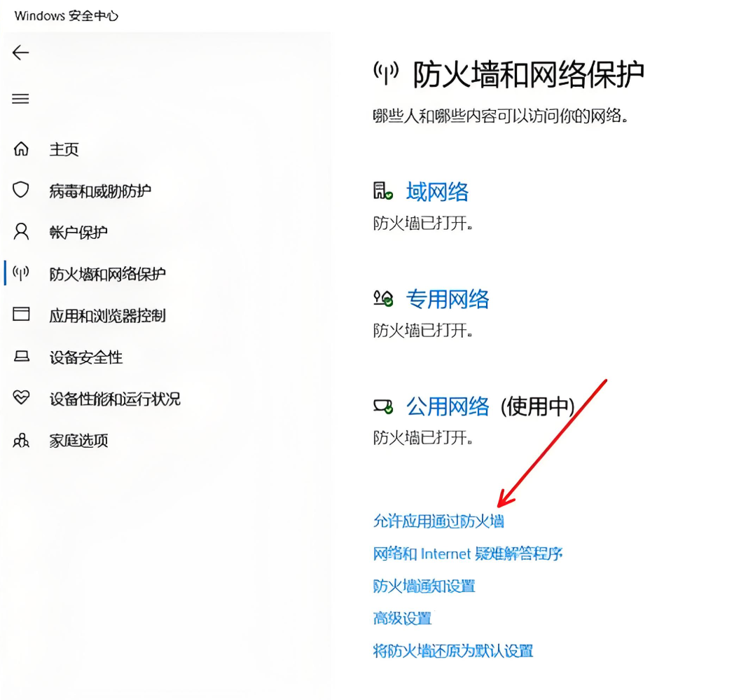Click the family icon for 家庭选项
The width and height of the screenshot is (734, 700).
point(21,440)
